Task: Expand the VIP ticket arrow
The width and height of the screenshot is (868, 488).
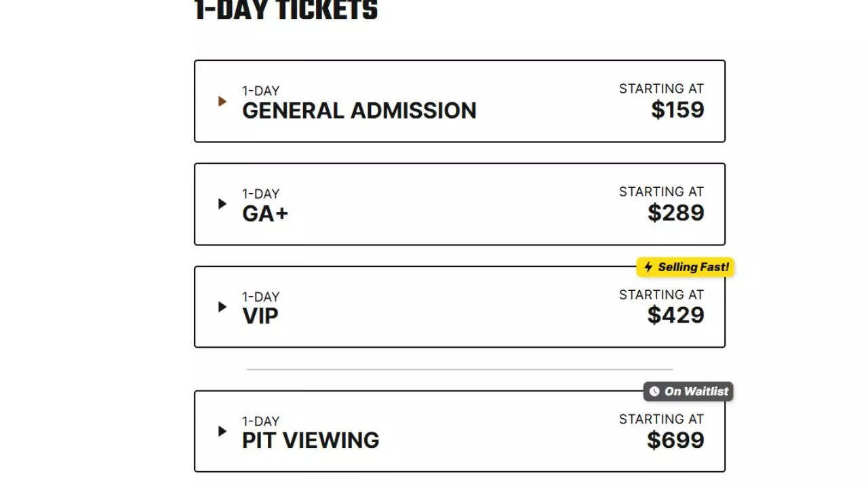Action: [222, 306]
